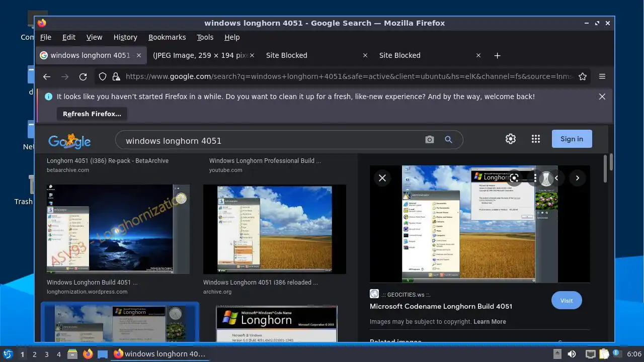This screenshot has width=644, height=362.
Task: Open a new tab with plus
Action: pos(497,55)
